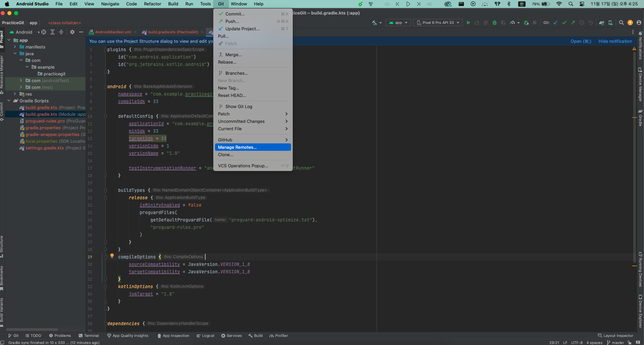
Task: Click Collapse All in Project panel
Action: [x=61, y=32]
